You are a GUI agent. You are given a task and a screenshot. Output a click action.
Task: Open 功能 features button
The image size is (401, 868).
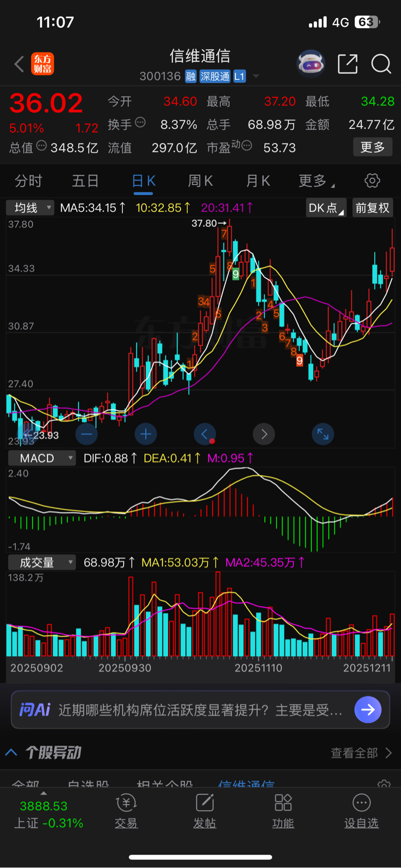pos(283,812)
